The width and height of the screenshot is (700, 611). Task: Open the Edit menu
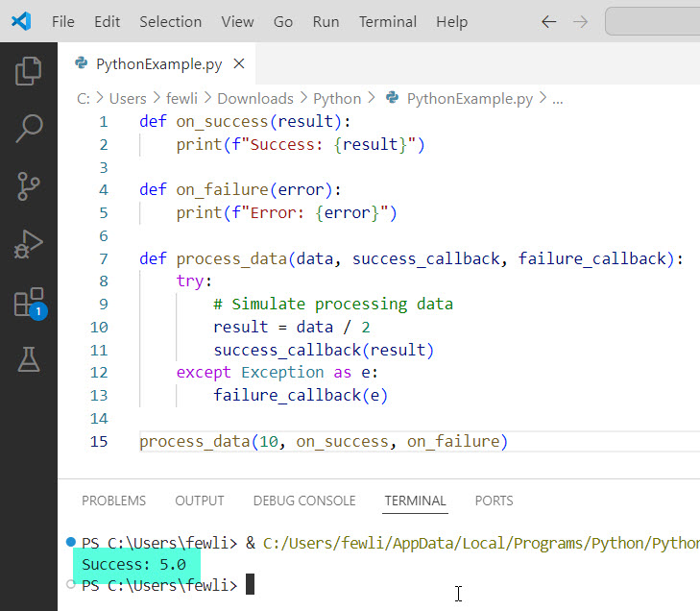pos(108,21)
